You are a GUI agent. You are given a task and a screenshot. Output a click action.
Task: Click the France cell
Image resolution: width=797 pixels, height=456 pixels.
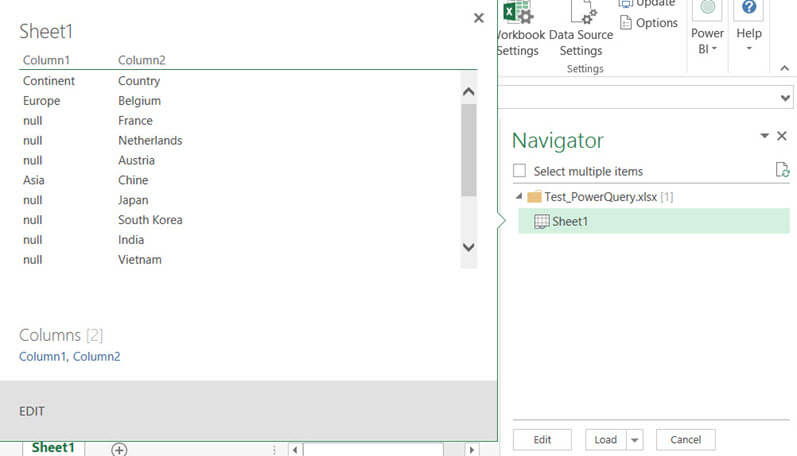135,120
